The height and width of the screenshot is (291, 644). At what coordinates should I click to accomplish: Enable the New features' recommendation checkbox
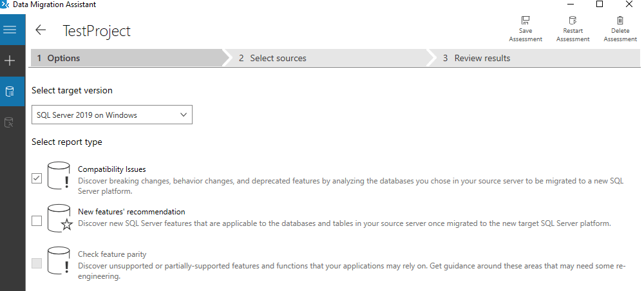tap(37, 221)
